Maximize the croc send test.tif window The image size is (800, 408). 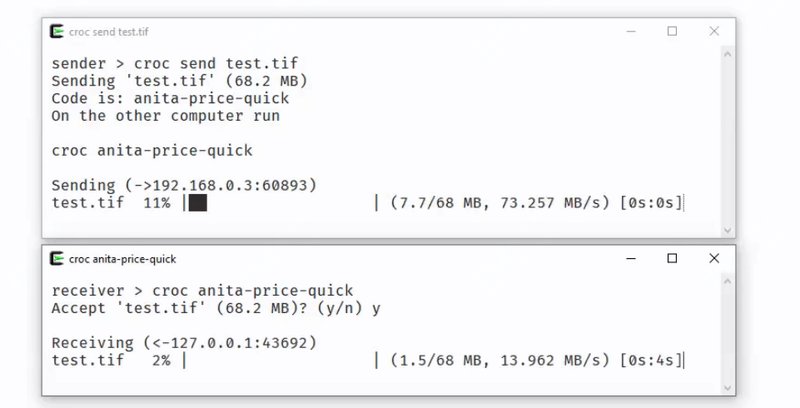click(x=672, y=31)
